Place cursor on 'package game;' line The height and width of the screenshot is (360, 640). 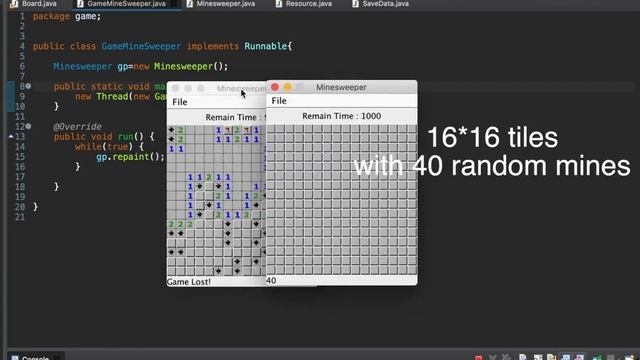coord(67,16)
